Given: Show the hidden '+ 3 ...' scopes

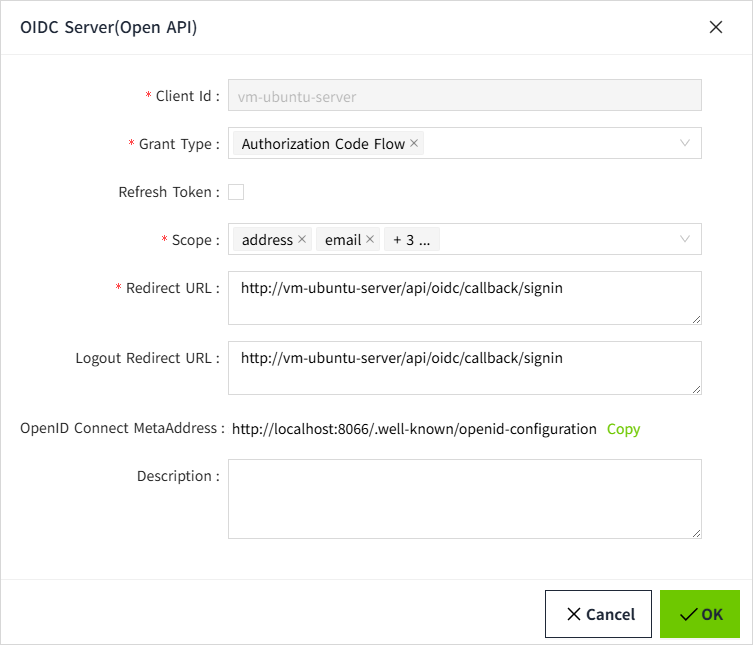Looking at the screenshot, I should coord(412,240).
